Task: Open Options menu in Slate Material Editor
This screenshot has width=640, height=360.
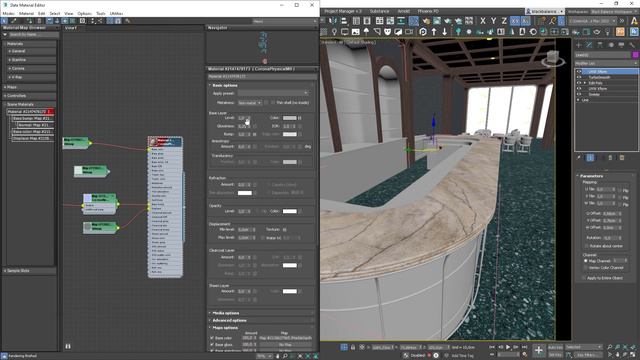Action: click(x=84, y=13)
